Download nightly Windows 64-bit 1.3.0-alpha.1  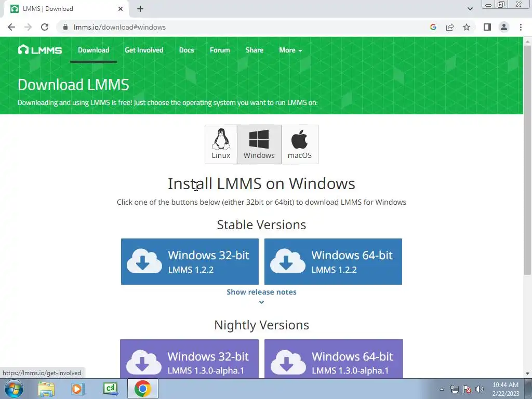click(x=334, y=358)
